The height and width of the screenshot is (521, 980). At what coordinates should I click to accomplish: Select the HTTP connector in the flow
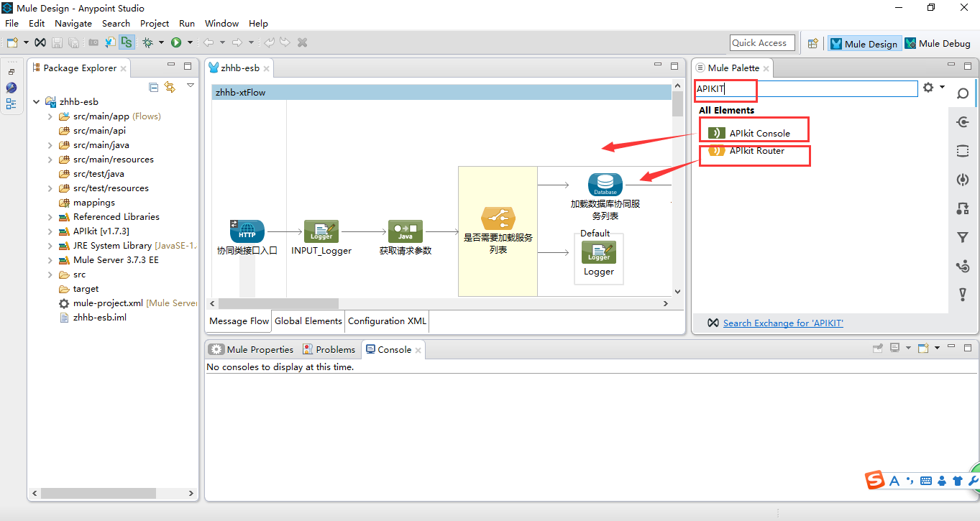[x=247, y=231]
